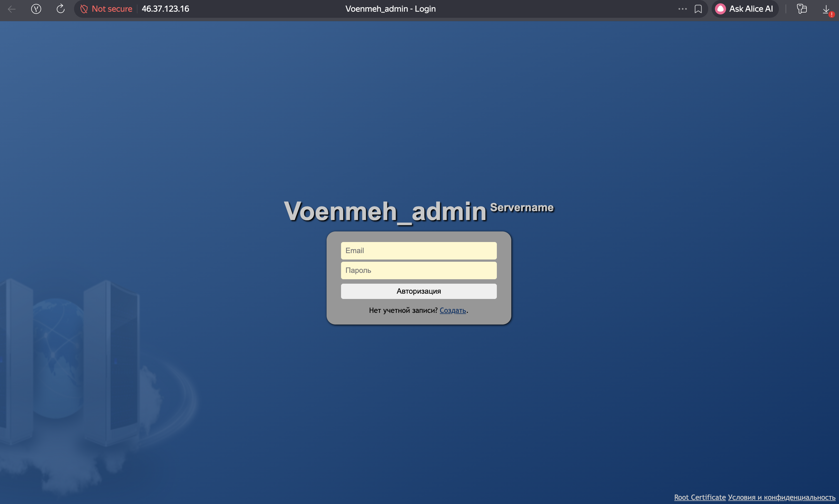This screenshot has height=504, width=839.
Task: Open the downloads icon with alert
Action: pyautogui.click(x=826, y=9)
